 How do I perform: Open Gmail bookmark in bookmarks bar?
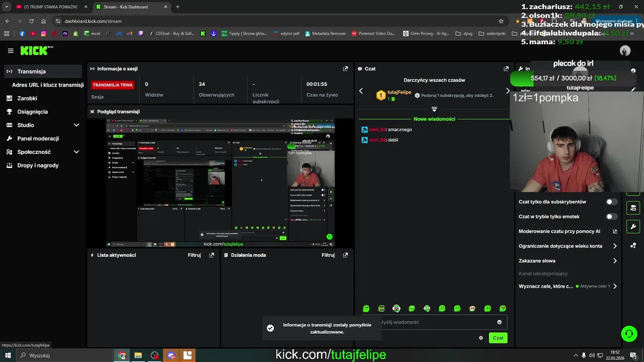(130, 34)
